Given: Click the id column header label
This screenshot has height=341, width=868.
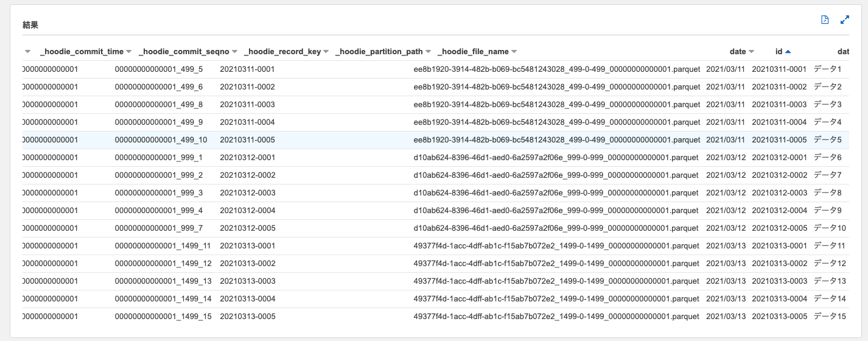Looking at the screenshot, I should click(779, 52).
